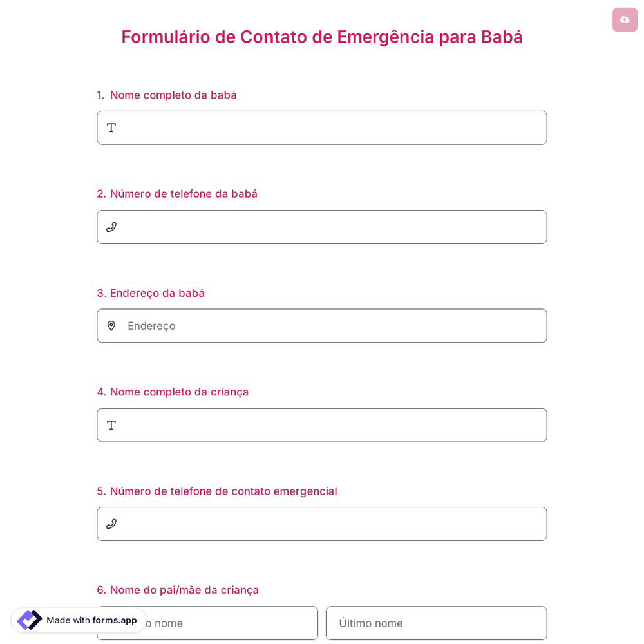
Task: Select the 'Nome completo da criança' field
Action: pyautogui.click(x=322, y=425)
